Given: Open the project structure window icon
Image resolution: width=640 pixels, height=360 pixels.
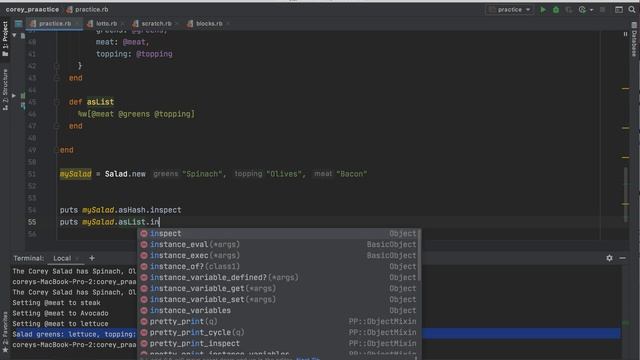Looking at the screenshot, I should [x=619, y=10].
